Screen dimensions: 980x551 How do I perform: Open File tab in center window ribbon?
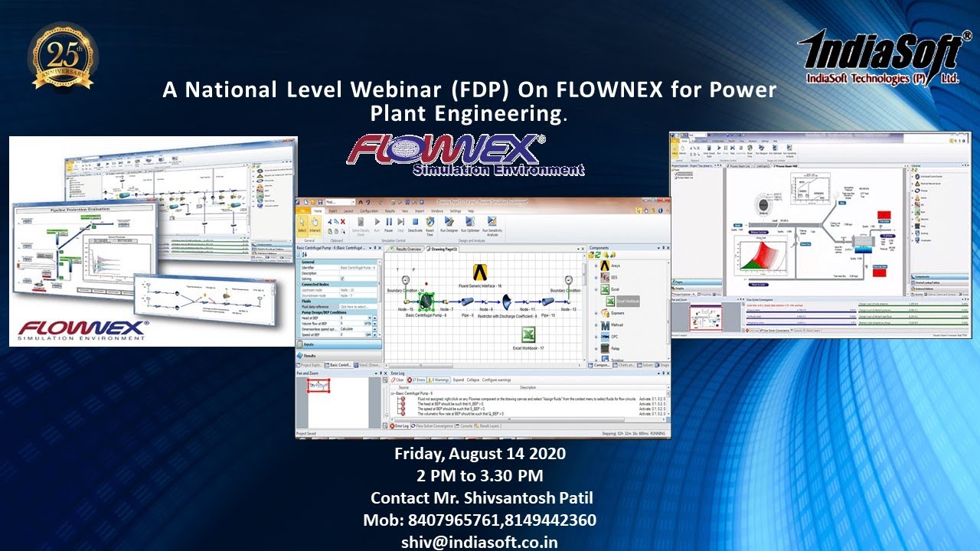pos(302,210)
